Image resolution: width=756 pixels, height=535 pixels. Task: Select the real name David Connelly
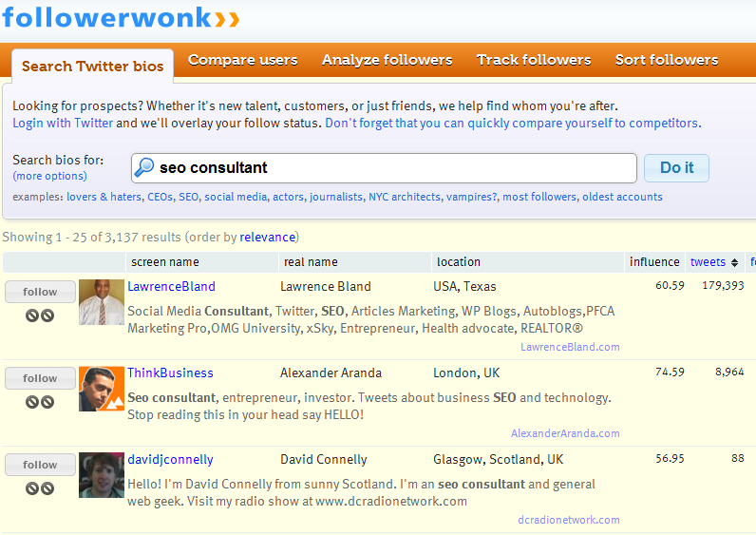click(324, 459)
